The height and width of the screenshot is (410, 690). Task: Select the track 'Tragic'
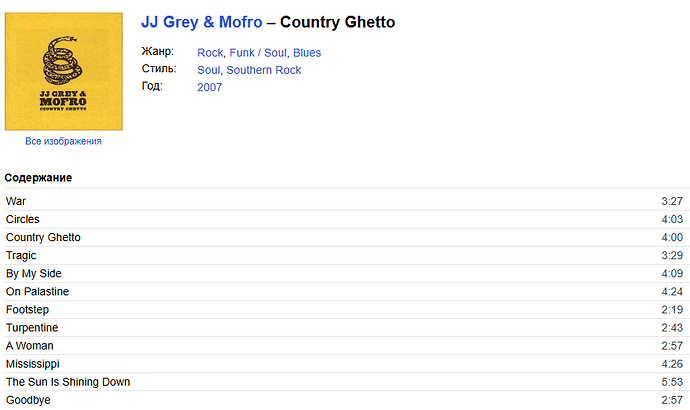click(x=22, y=256)
